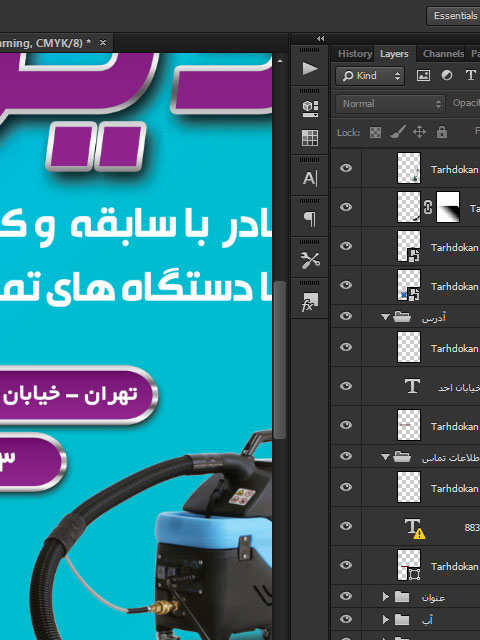Click the خیابان احد text layer T icon
Image resolution: width=480 pixels, height=640 pixels.
click(412, 386)
